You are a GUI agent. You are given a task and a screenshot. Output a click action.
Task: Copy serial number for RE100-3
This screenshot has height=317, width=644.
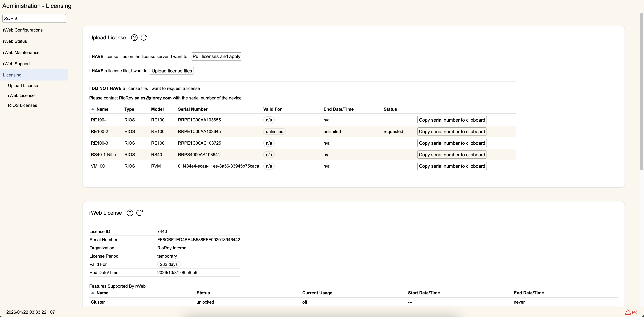click(x=452, y=143)
